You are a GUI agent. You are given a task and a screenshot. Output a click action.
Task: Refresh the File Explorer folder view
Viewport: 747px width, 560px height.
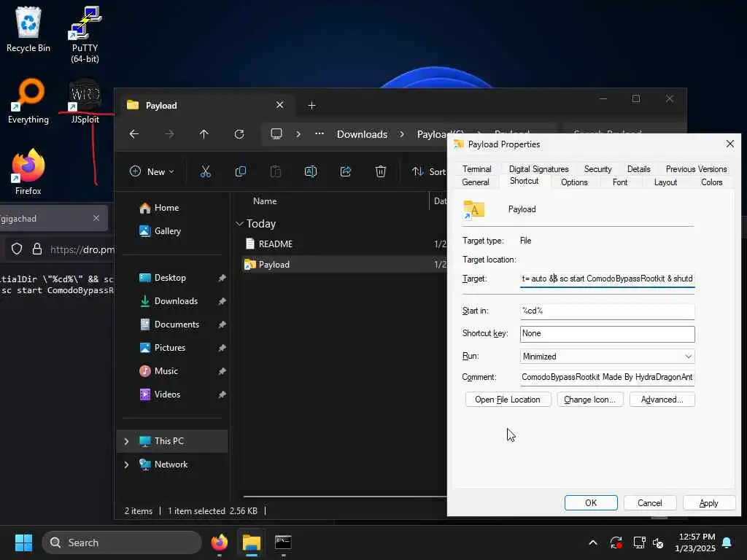[x=239, y=134]
